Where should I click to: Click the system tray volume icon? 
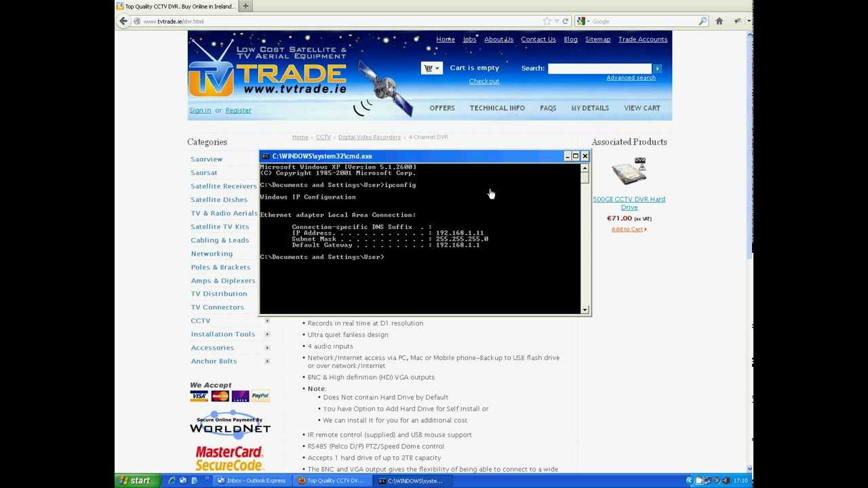[726, 481]
